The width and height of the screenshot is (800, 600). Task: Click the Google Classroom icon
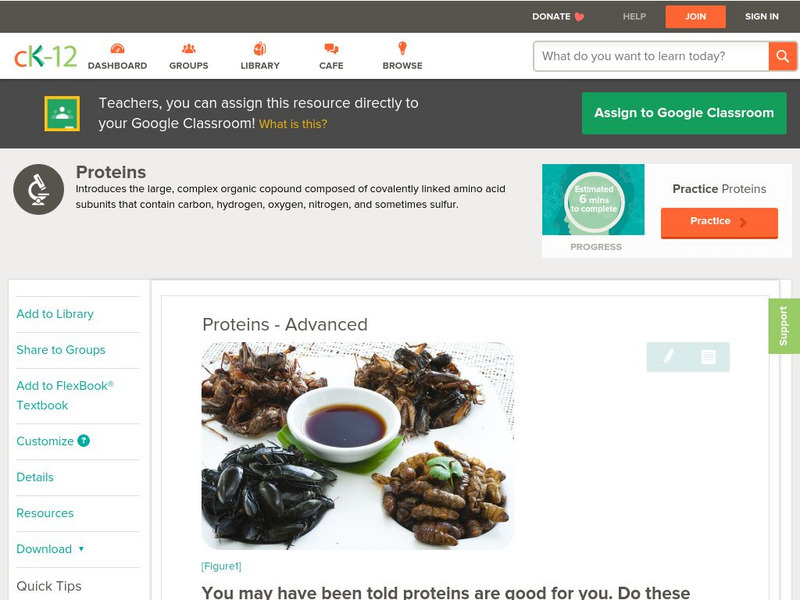point(62,113)
